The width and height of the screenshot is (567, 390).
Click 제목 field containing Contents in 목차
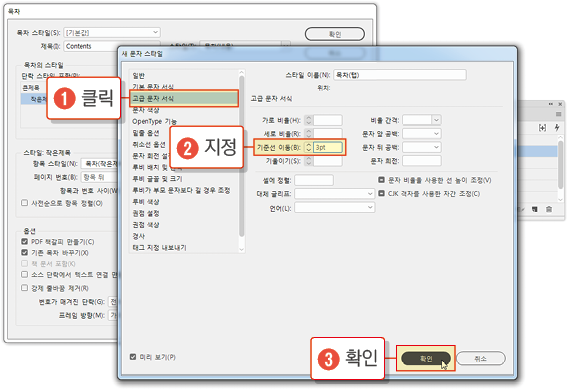tap(91, 46)
